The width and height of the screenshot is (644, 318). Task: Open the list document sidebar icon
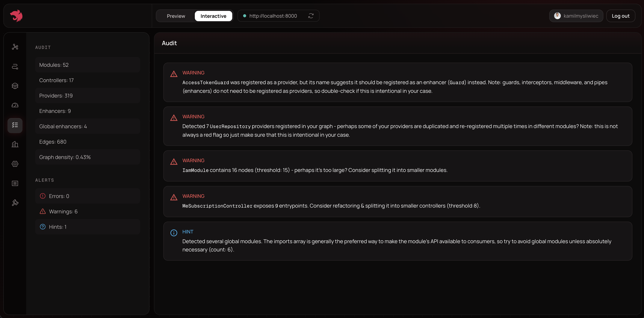tap(15, 183)
